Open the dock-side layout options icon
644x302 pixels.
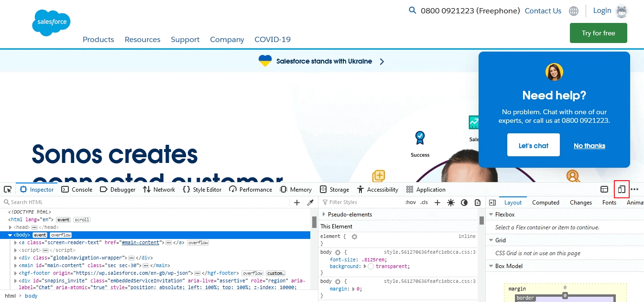(x=604, y=190)
